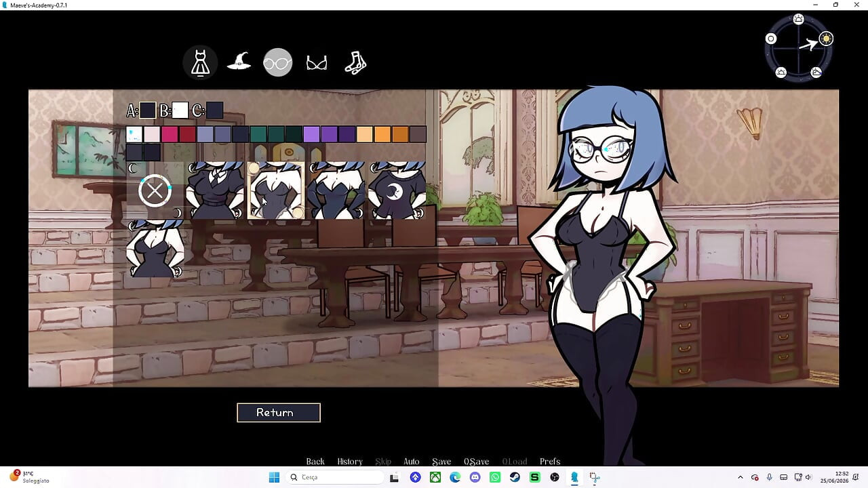The width and height of the screenshot is (868, 488).
Task: Select the bright sun icon on time dial
Action: click(x=825, y=39)
